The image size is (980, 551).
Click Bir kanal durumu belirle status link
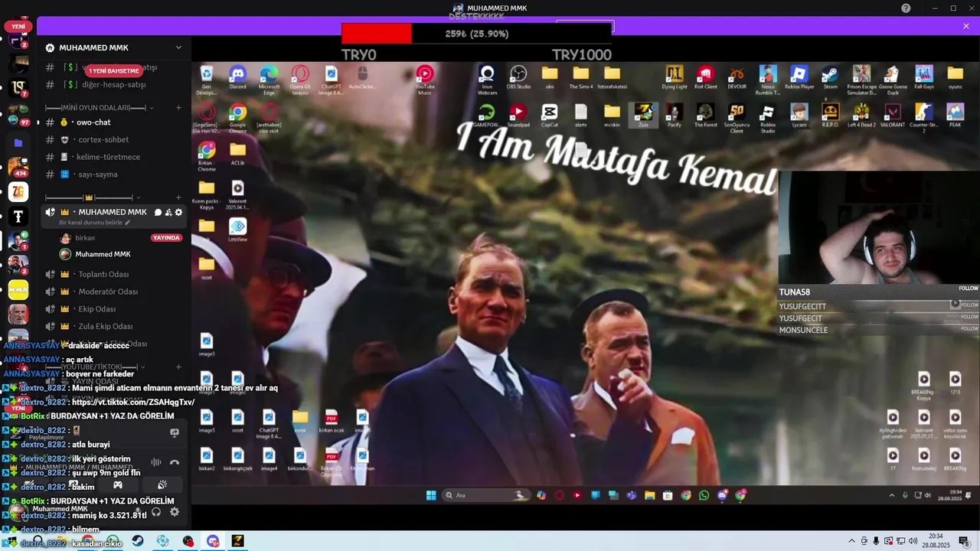tap(91, 223)
